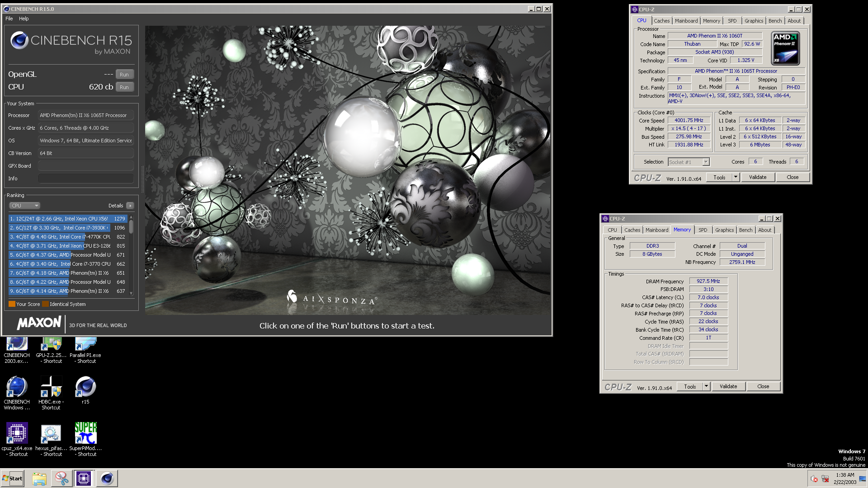Click the ranking scrollbar down arrow
The image size is (868, 488).
tap(131, 293)
